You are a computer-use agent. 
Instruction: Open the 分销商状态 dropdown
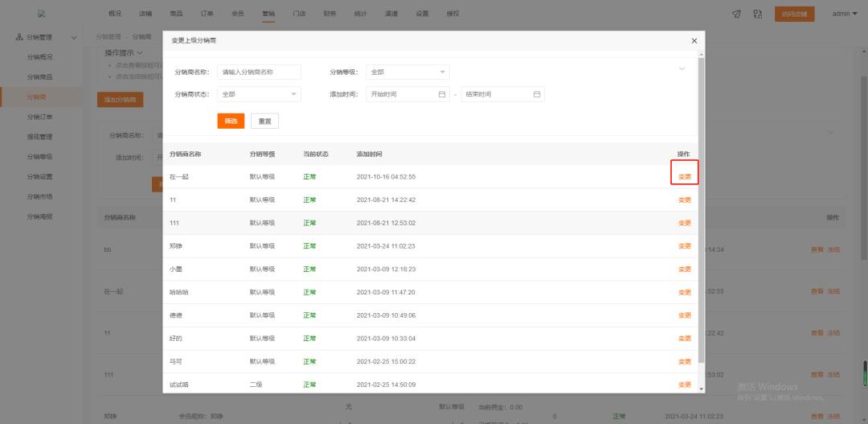(257, 94)
